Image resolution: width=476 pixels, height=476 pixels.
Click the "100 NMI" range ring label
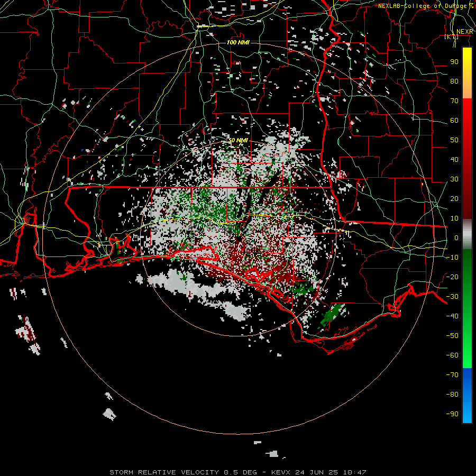[238, 42]
